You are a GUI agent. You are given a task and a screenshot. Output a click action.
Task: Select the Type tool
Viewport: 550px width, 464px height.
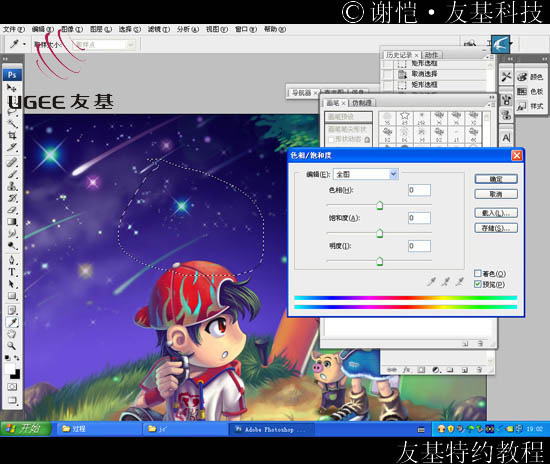12,272
